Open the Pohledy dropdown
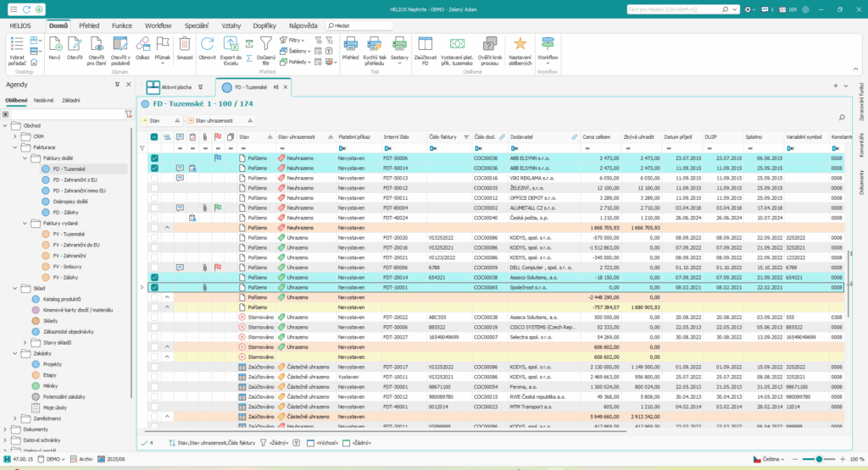Viewport: 868px width, 470px height. tap(298, 62)
